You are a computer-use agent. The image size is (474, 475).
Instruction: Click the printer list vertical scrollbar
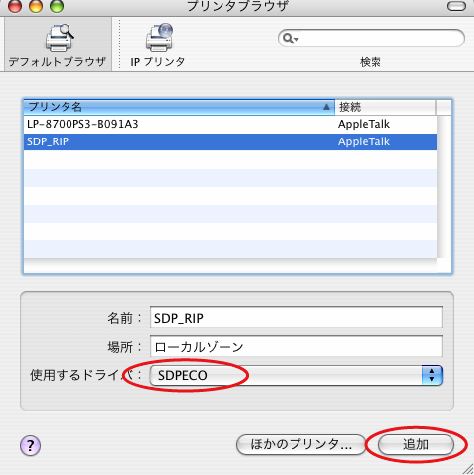[444, 187]
